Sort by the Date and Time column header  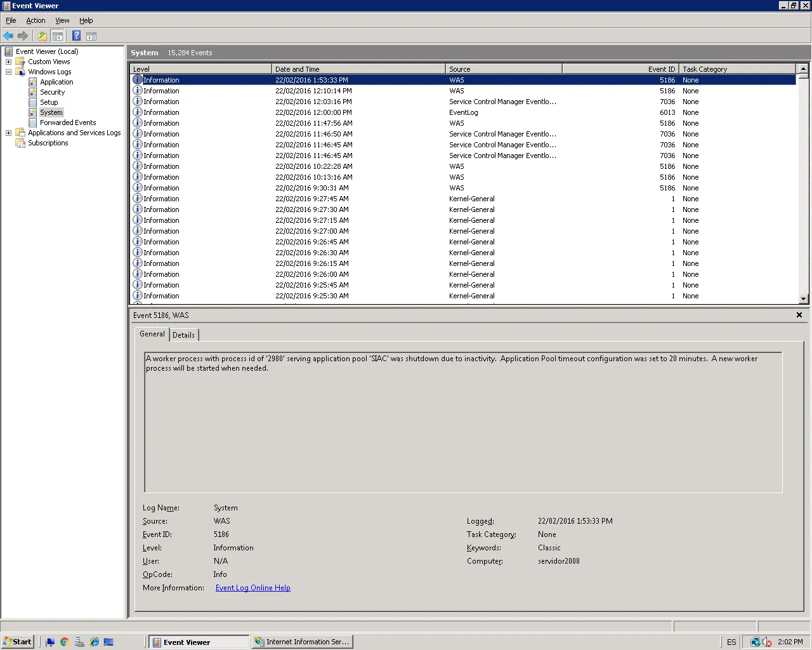click(x=358, y=69)
